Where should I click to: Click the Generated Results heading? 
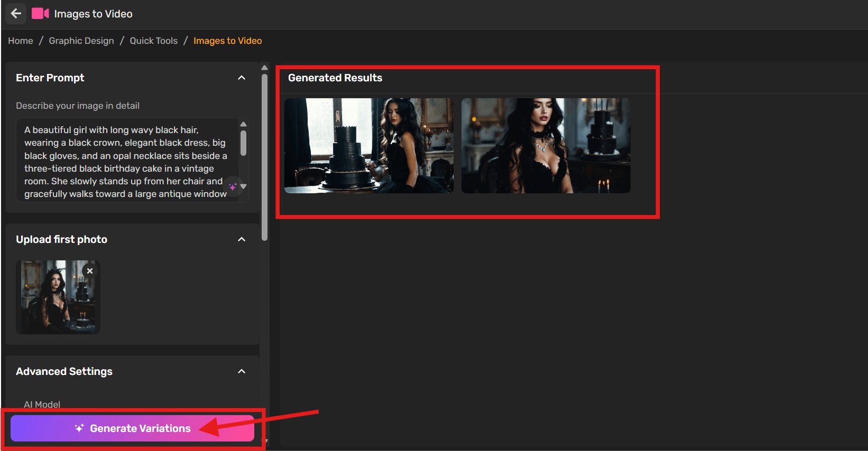(335, 78)
